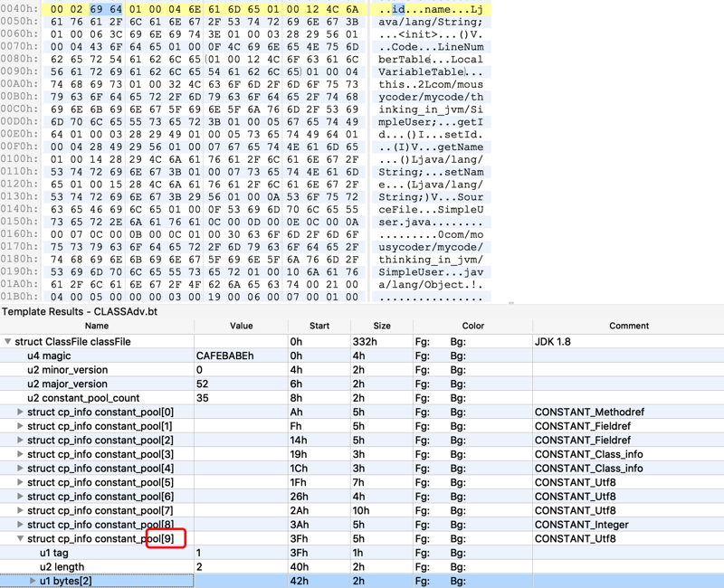Viewport: 724px width, 588px height.
Task: Expand struct cp_info constant_pool[5]
Action: click(20, 482)
